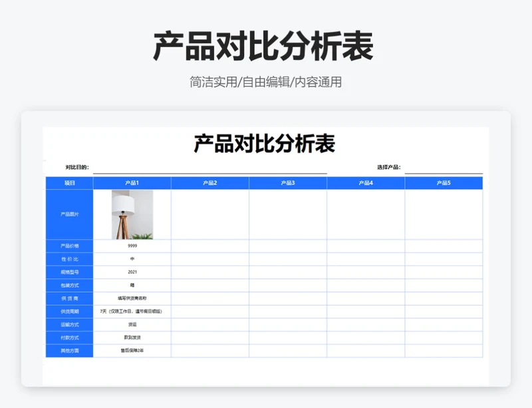Image resolution: width=532 pixels, height=408 pixels.
Task: Select the 运输方式 row label
Action: (70, 324)
